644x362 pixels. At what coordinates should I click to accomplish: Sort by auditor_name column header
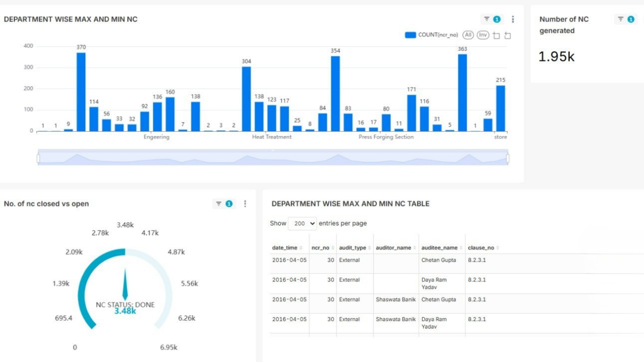tap(393, 248)
